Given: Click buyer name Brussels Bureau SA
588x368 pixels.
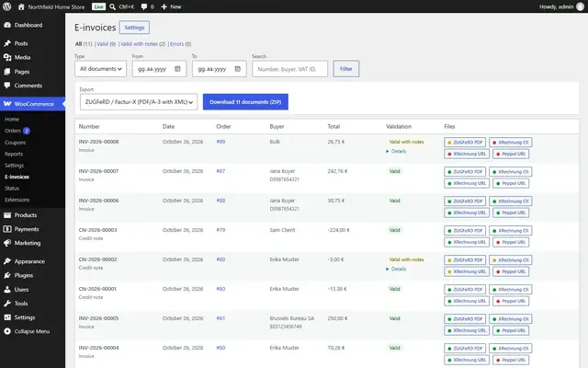Looking at the screenshot, I should click(x=292, y=318).
